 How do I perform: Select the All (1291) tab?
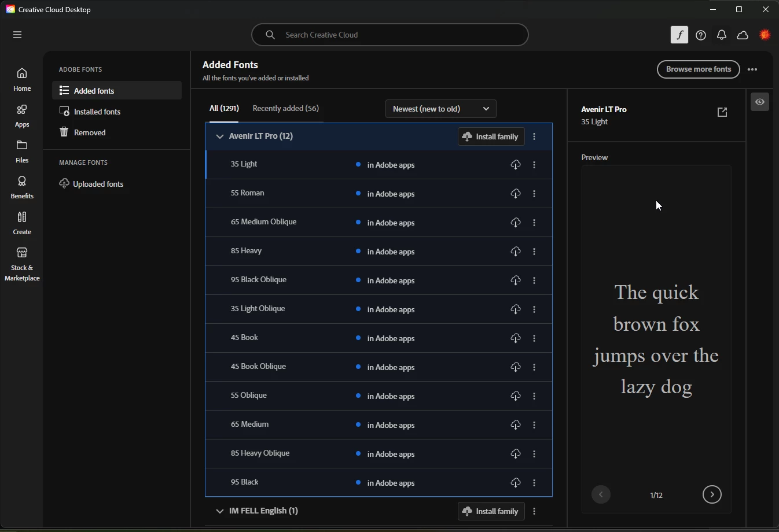click(224, 109)
